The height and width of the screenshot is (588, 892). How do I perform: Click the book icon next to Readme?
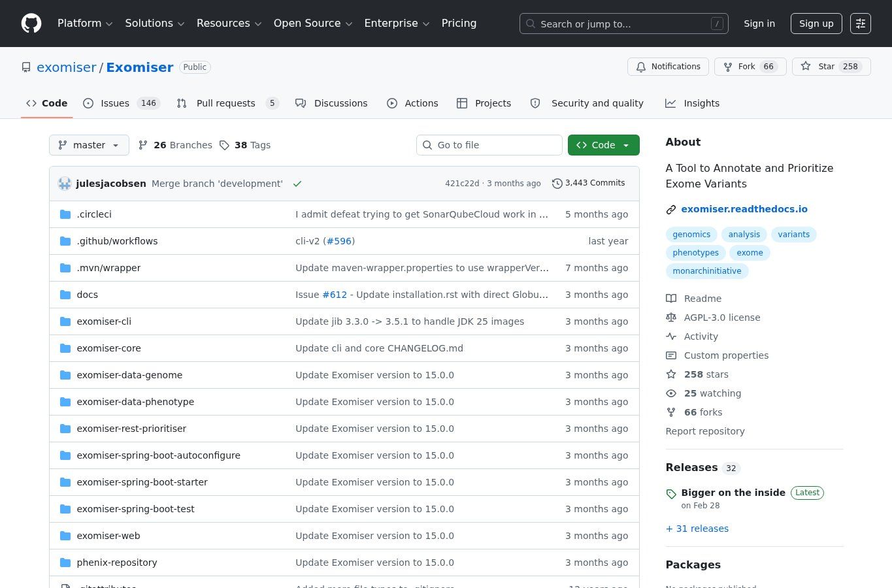pos(671,299)
